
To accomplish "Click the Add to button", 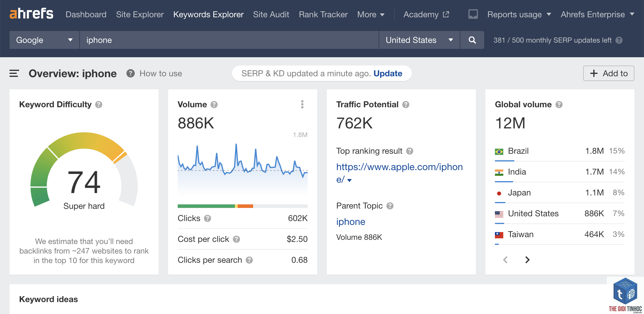I will pyautogui.click(x=609, y=73).
